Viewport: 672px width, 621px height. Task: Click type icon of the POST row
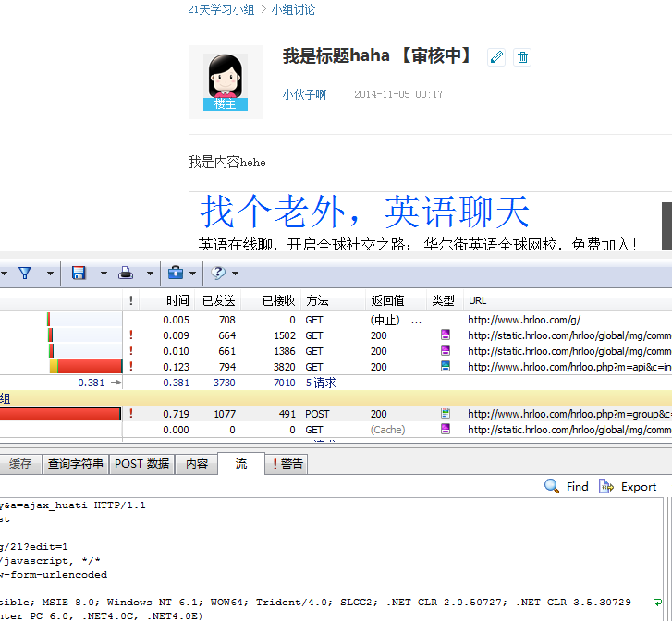coord(446,413)
